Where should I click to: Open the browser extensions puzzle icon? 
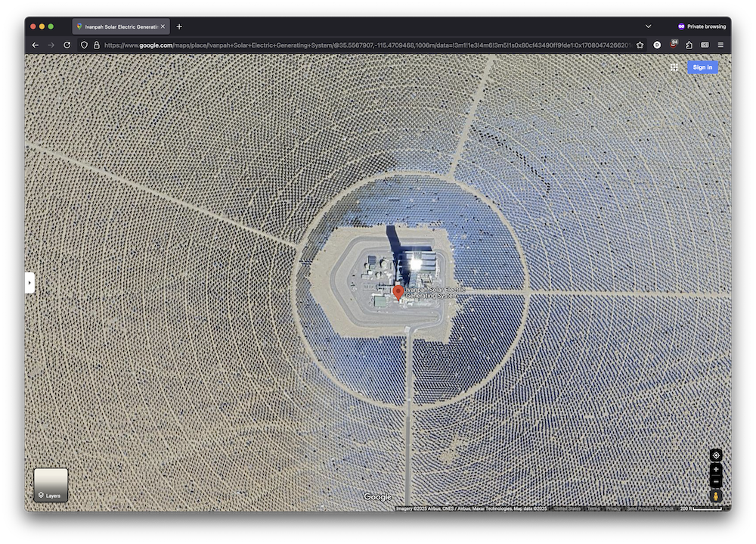689,45
